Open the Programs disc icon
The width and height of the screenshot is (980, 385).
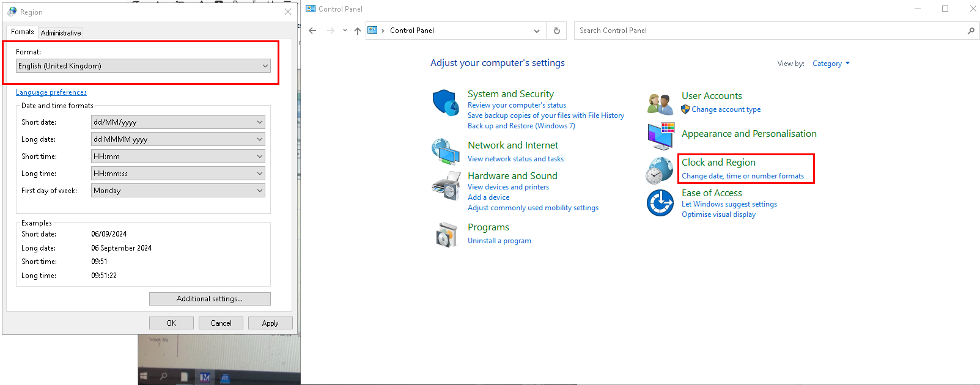tap(447, 235)
